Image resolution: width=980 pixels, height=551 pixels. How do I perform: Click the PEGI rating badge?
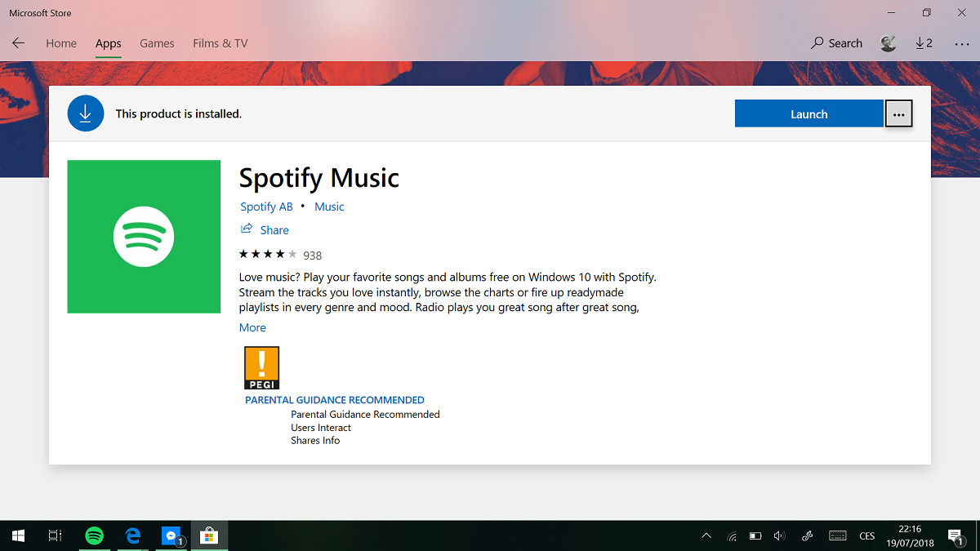click(262, 367)
